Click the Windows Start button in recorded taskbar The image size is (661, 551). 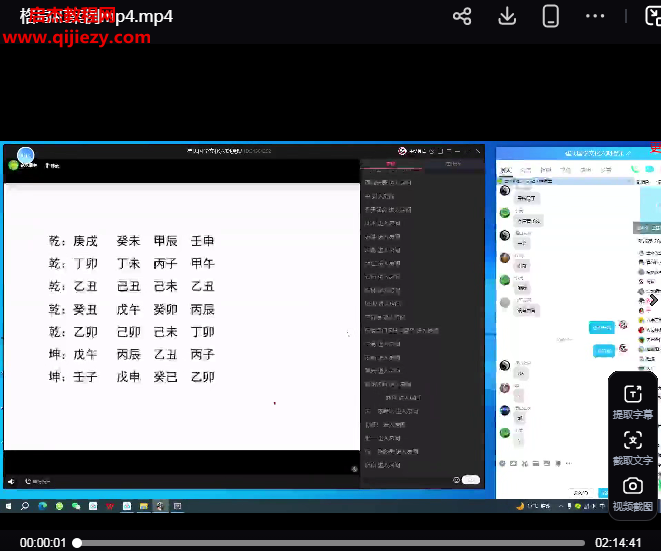(x=9, y=506)
